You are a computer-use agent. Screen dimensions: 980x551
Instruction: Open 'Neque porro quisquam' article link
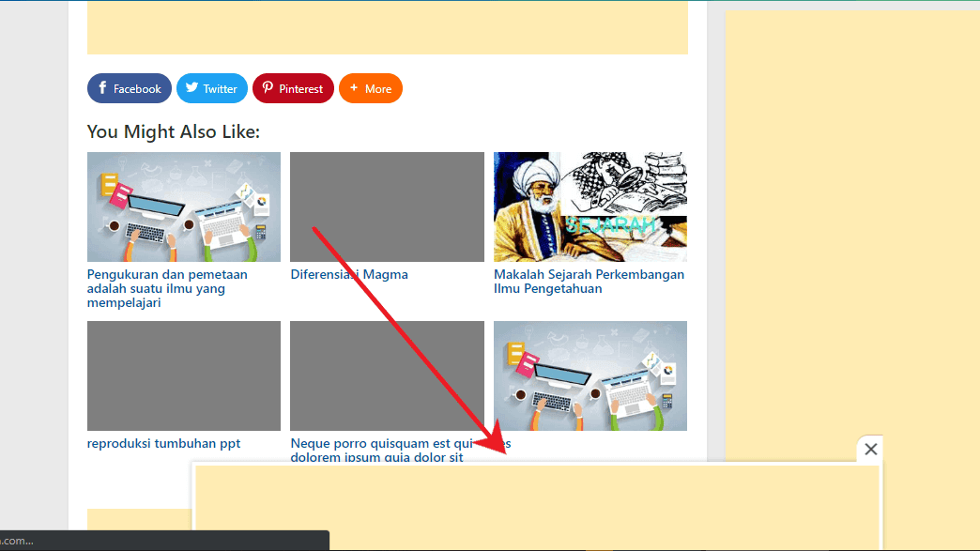[x=381, y=450]
